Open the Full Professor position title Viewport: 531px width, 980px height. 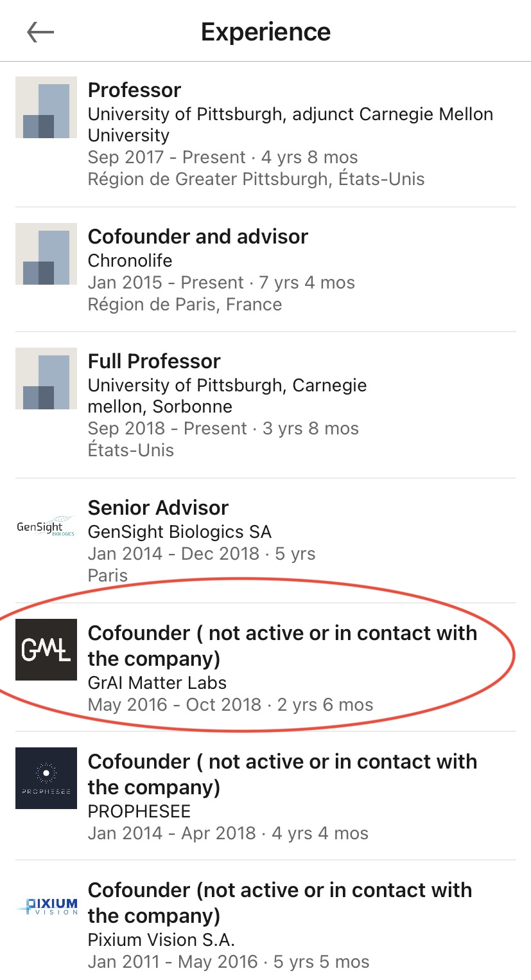coord(154,361)
